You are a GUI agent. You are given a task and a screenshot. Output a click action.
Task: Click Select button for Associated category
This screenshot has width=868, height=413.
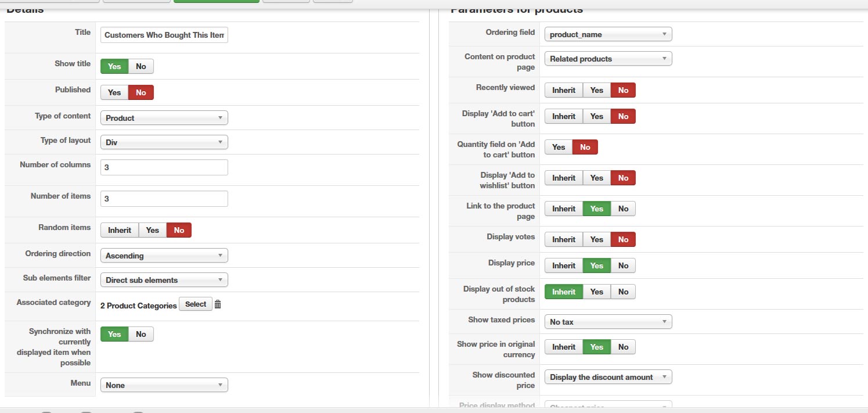point(196,304)
